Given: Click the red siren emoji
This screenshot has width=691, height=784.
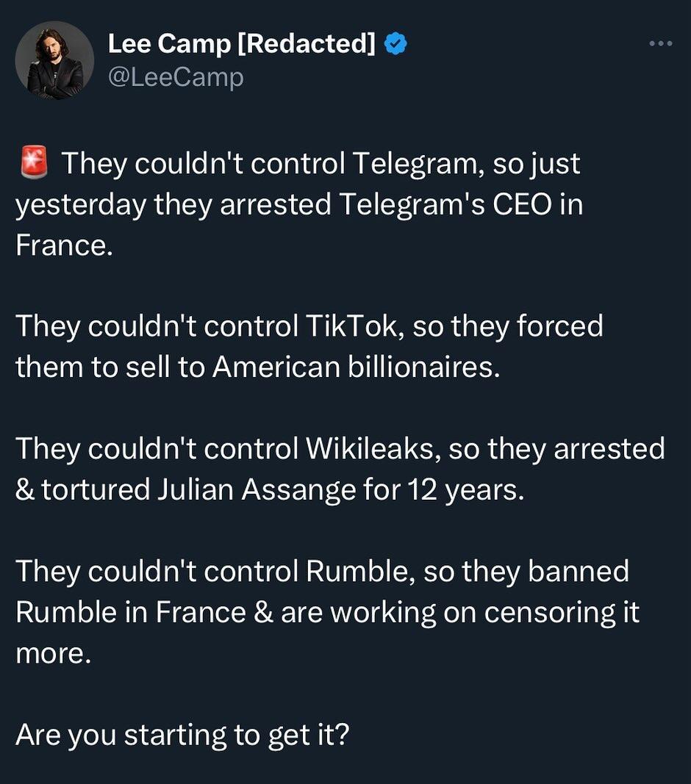Looking at the screenshot, I should (x=32, y=163).
